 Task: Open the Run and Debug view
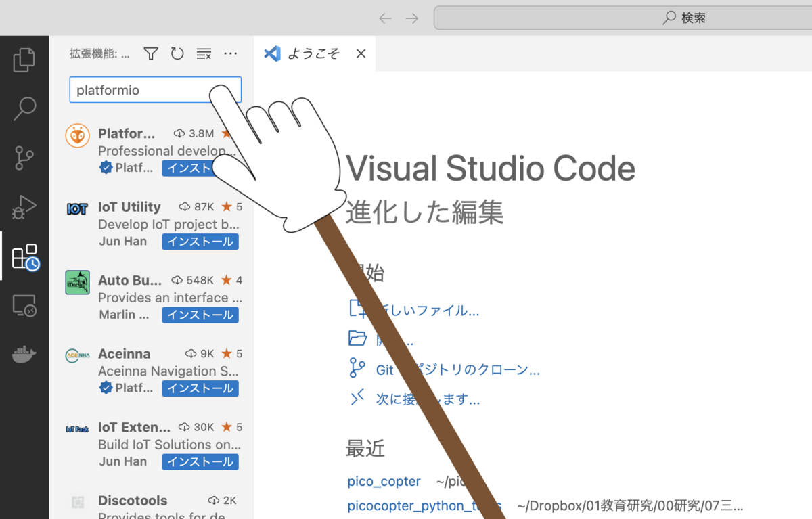click(24, 206)
